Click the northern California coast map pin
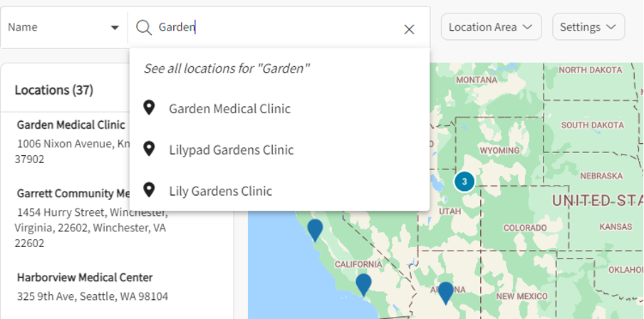The image size is (644, 319). click(315, 229)
